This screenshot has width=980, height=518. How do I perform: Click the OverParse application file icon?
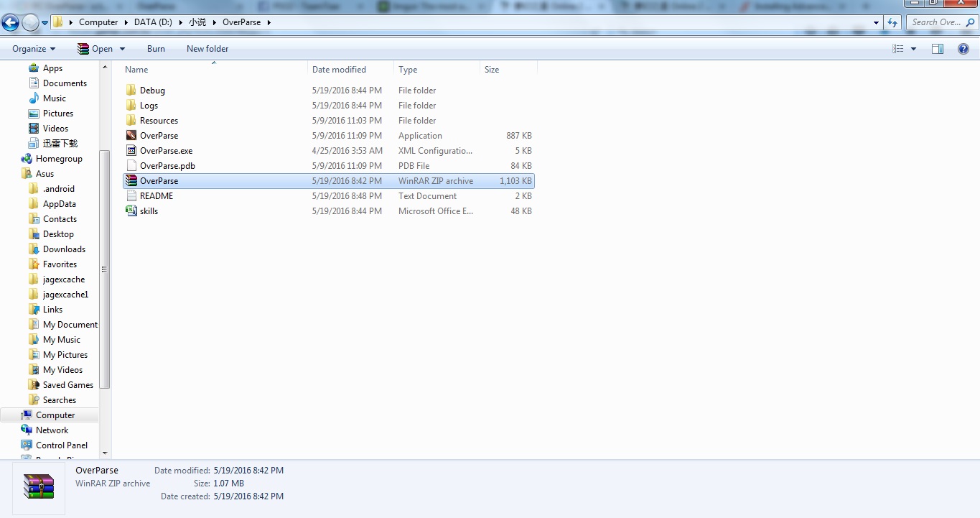click(x=131, y=136)
